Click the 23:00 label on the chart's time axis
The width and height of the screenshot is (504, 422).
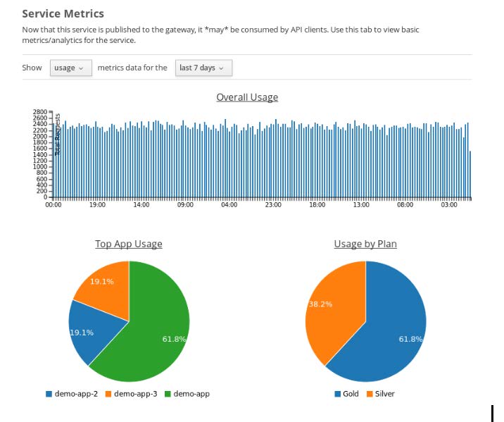[273, 206]
